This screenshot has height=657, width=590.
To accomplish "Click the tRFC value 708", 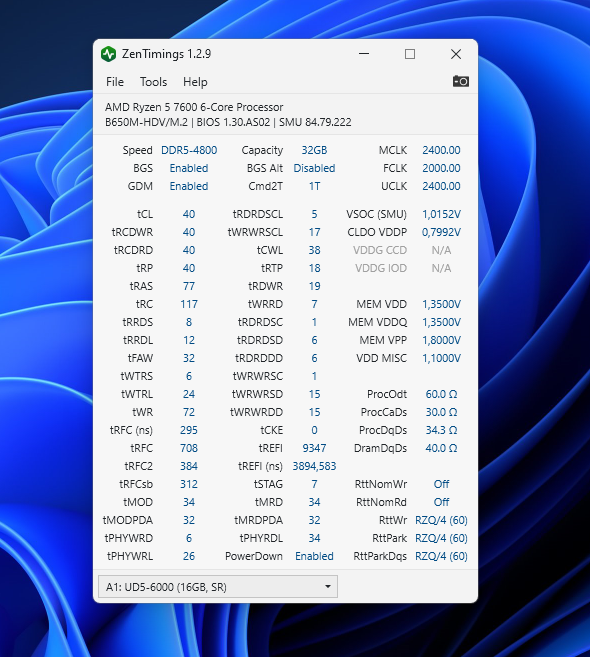I will point(189,448).
